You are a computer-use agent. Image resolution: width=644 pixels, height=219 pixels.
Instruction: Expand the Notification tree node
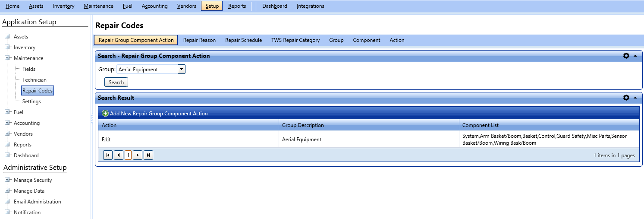pos(7,213)
